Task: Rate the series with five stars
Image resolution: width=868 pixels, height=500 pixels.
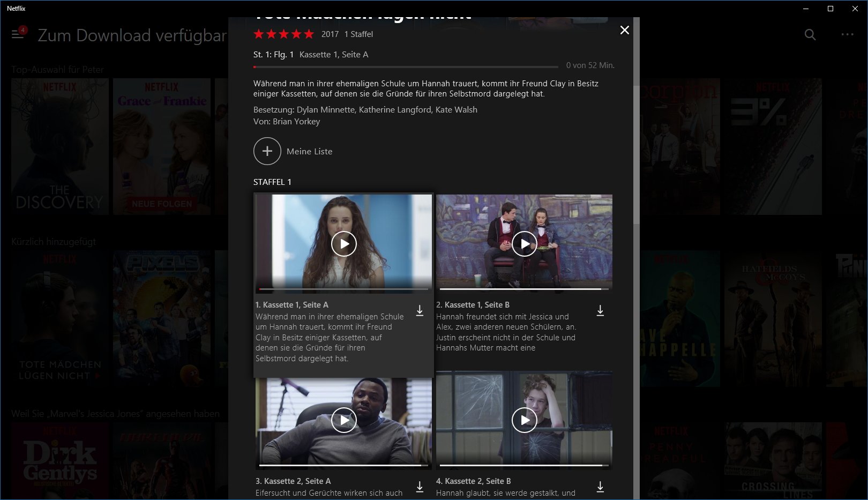Action: [309, 34]
